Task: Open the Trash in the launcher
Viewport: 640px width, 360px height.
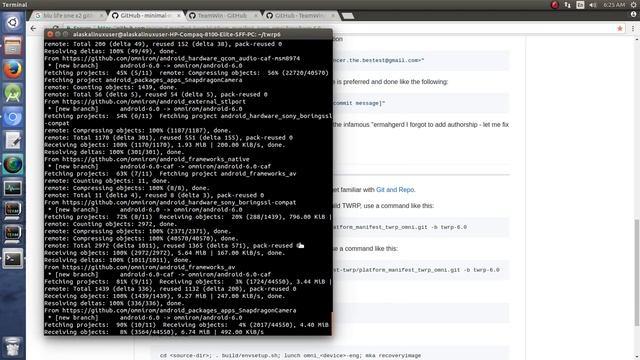Action: 13,346
